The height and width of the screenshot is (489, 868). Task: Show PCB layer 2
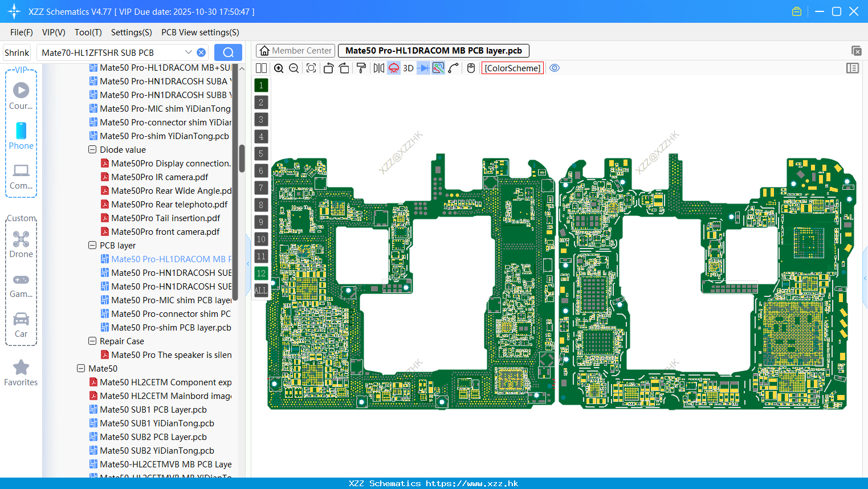[261, 102]
